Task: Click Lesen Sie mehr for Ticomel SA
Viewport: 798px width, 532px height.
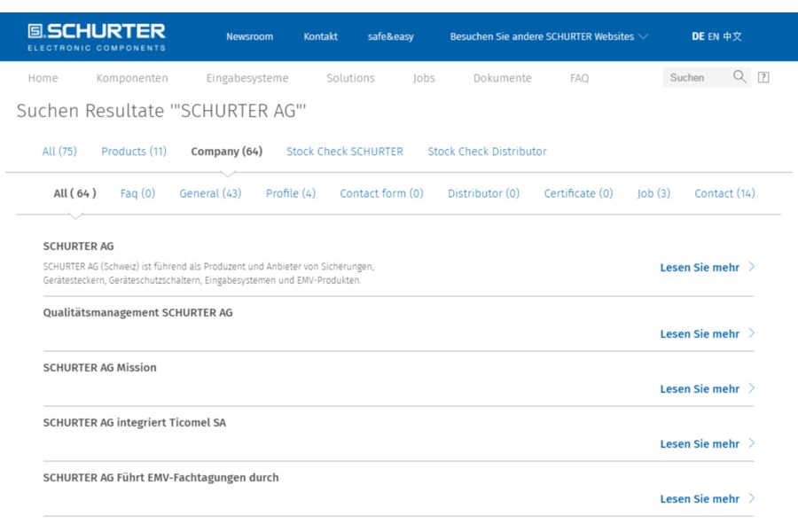Action: pos(700,444)
